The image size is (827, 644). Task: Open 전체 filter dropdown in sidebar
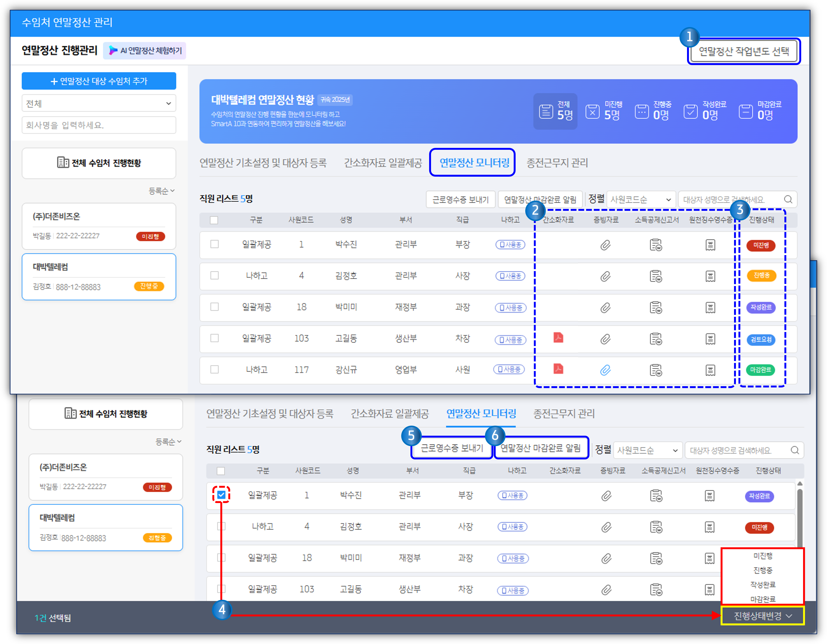tap(99, 103)
